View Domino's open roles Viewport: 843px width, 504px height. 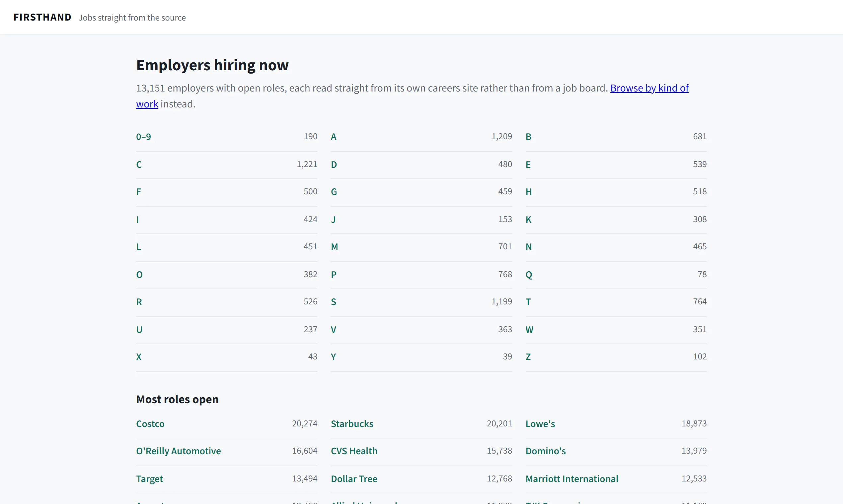[x=546, y=451]
